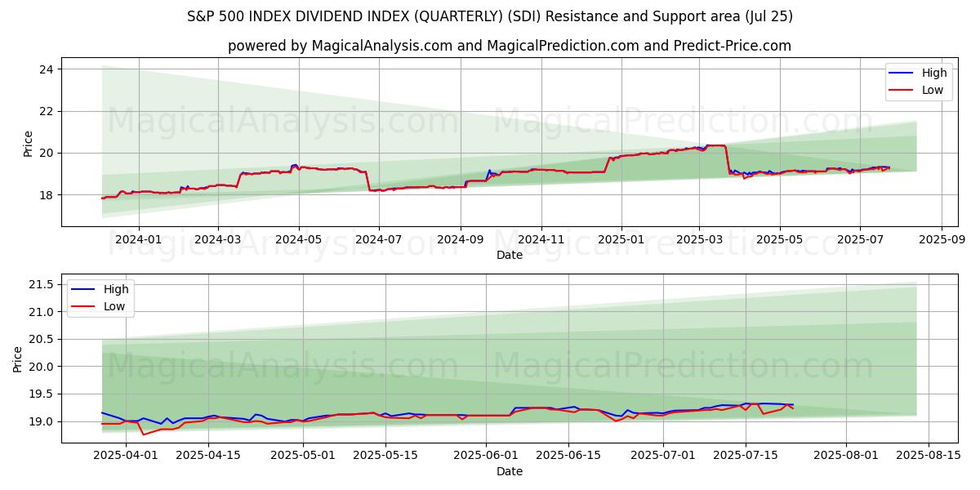
Task: Click the '20' price tick on upper chart
Action: (x=47, y=154)
